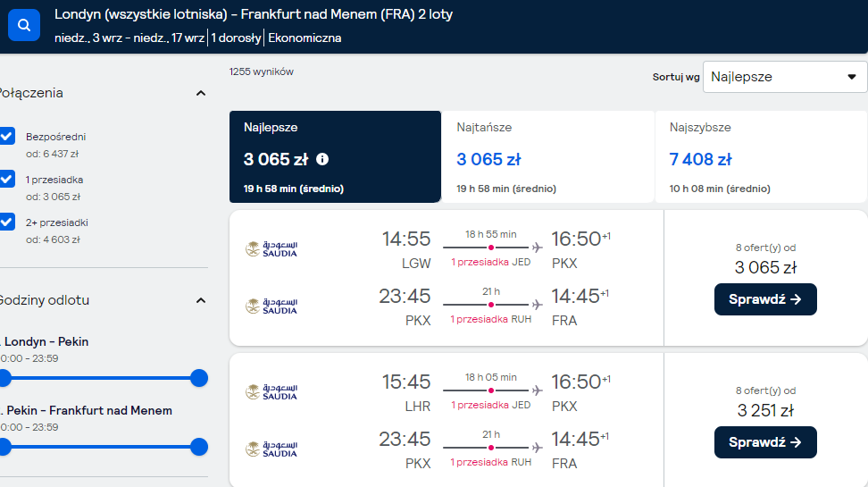Click the plane icon on the last 21 h route
This screenshot has width=868, height=487.
coord(537,447)
